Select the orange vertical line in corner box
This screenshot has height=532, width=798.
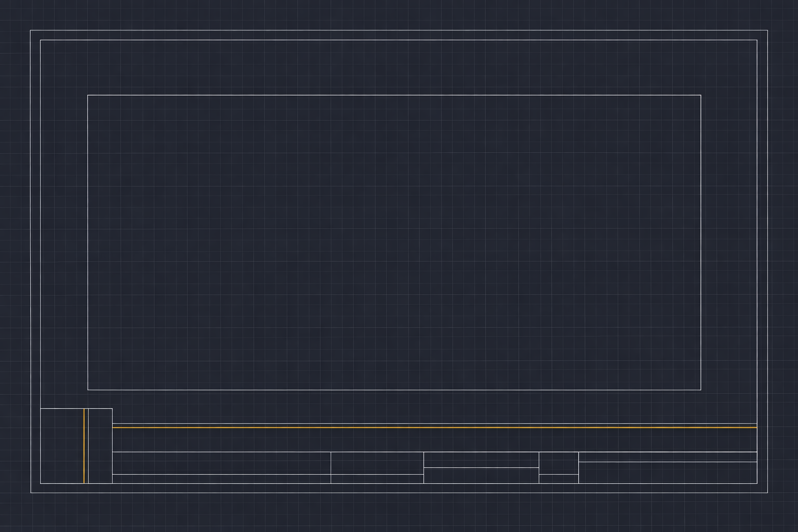click(84, 446)
